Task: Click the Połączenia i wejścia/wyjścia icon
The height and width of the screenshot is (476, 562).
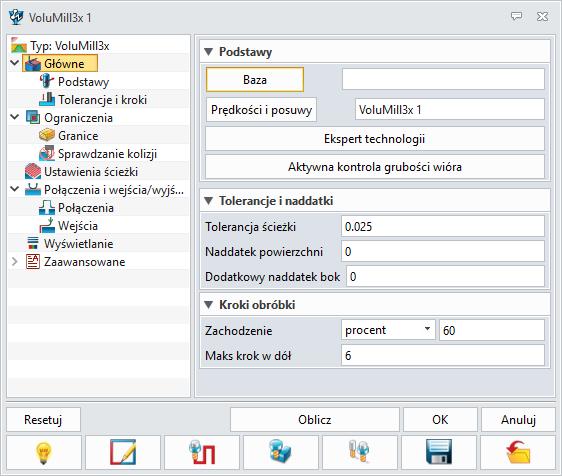Action: pyautogui.click(x=33, y=189)
